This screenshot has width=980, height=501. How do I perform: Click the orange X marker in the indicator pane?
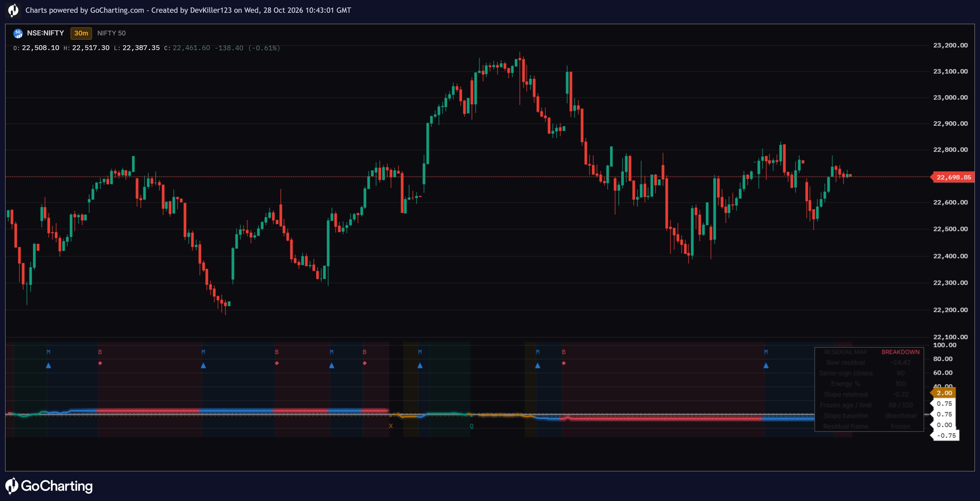[x=391, y=426]
